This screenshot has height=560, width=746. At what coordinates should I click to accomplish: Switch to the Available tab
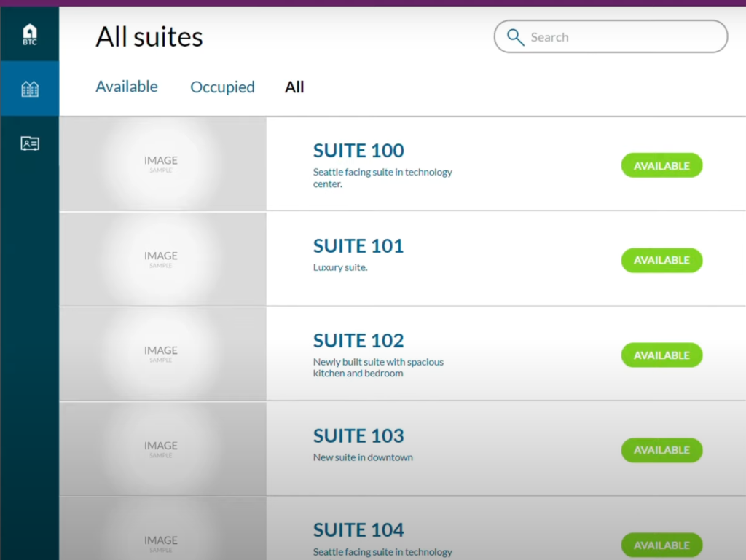[x=127, y=87]
